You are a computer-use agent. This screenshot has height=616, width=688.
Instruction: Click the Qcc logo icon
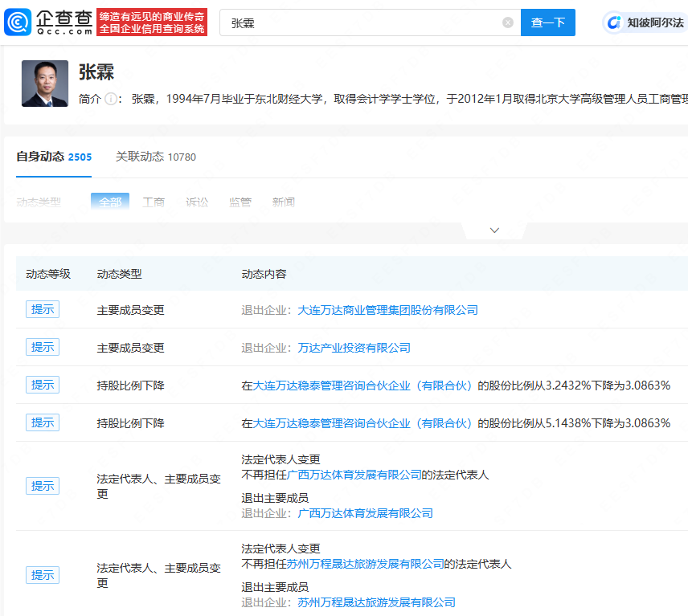(18, 22)
